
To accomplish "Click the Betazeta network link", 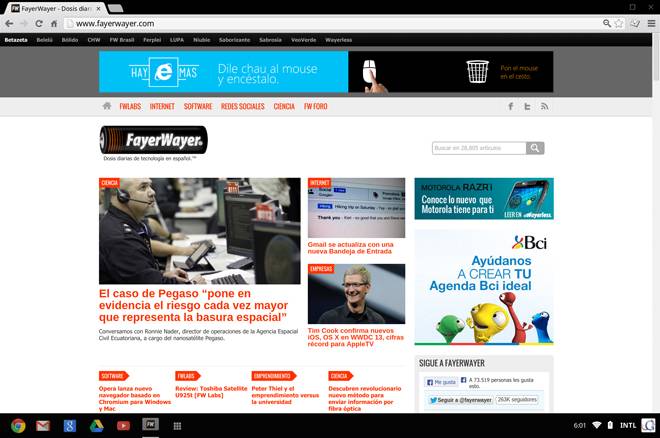I will pos(16,40).
